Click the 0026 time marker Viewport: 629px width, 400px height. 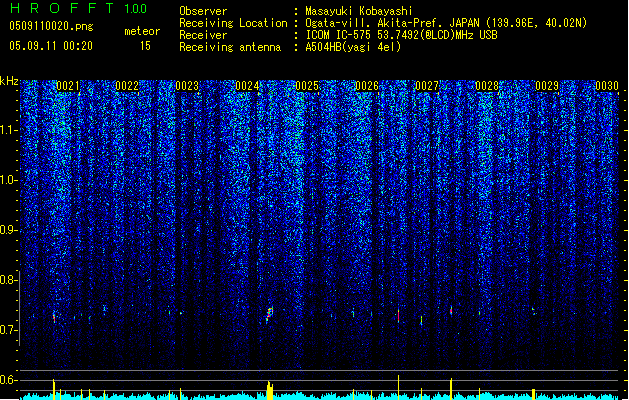[x=367, y=86]
